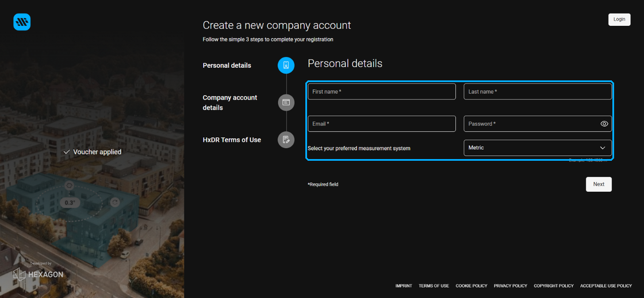Click the Hexagon developer logo
Viewport: 644px width, 298px height.
38,274
